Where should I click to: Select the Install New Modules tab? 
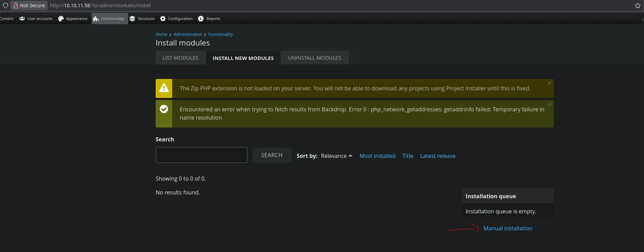tap(243, 58)
